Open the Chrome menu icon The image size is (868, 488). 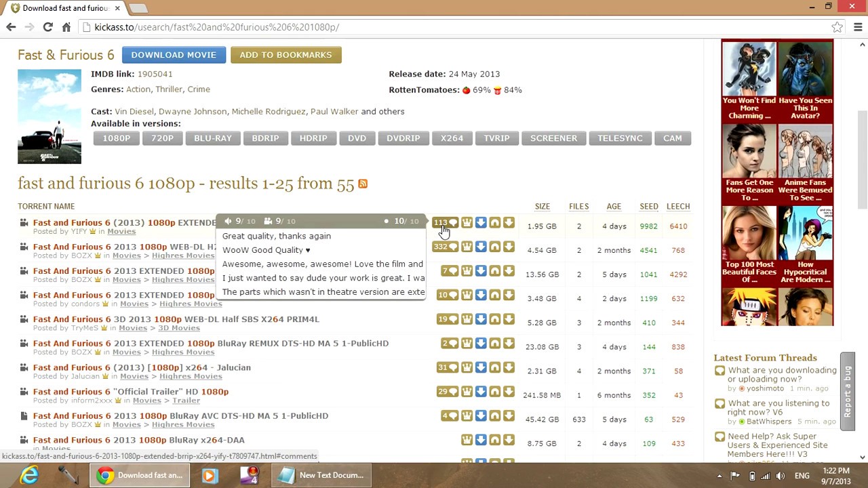click(858, 27)
